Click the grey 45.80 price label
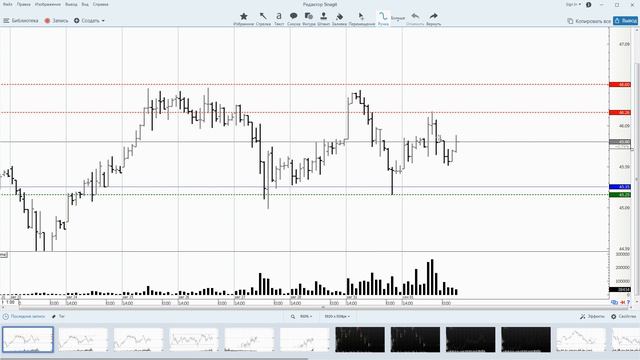 click(x=620, y=142)
